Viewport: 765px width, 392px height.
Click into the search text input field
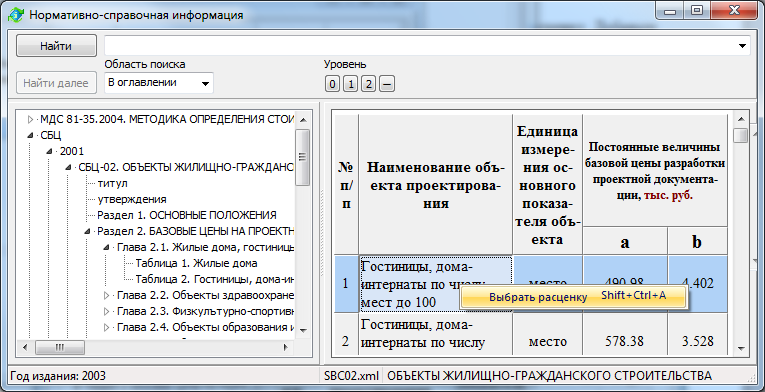420,46
